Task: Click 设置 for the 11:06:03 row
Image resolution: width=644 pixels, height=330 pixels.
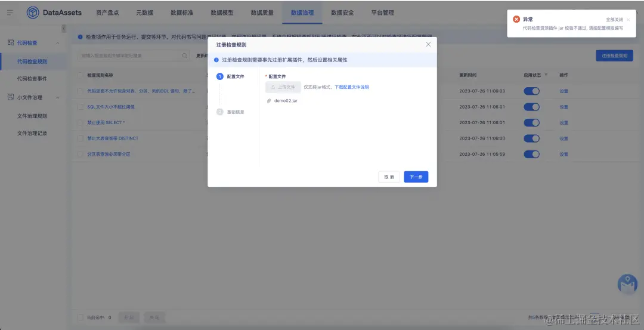Action: [x=563, y=91]
